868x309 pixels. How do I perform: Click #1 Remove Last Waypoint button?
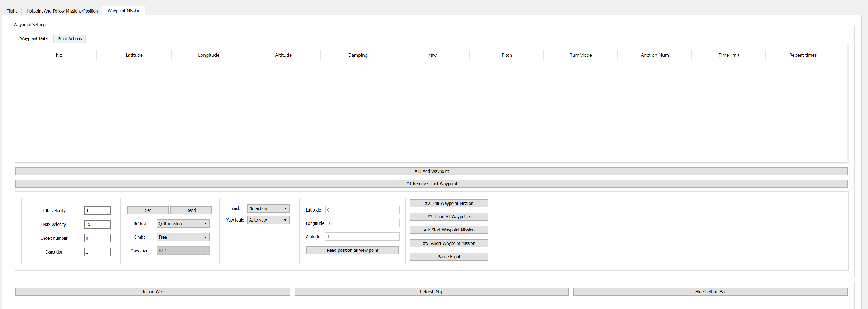click(x=431, y=184)
